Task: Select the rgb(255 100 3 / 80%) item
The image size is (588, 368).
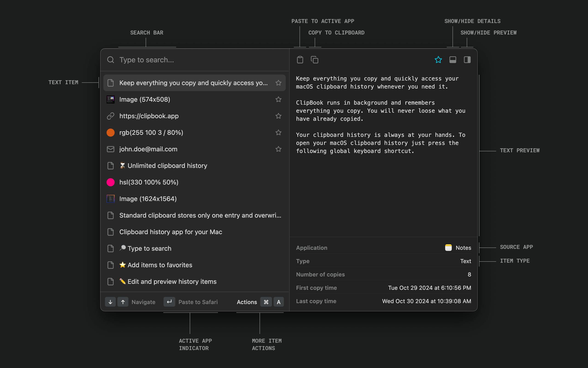Action: 194,132
